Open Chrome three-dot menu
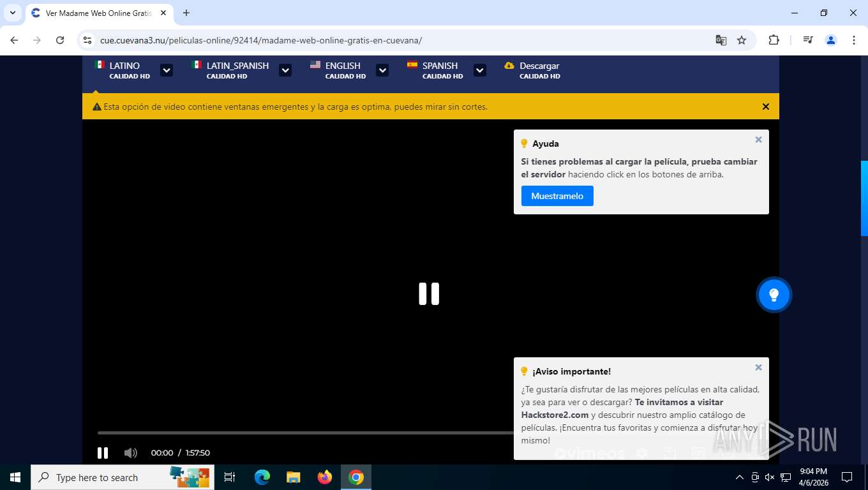The width and height of the screenshot is (868, 490). point(854,40)
